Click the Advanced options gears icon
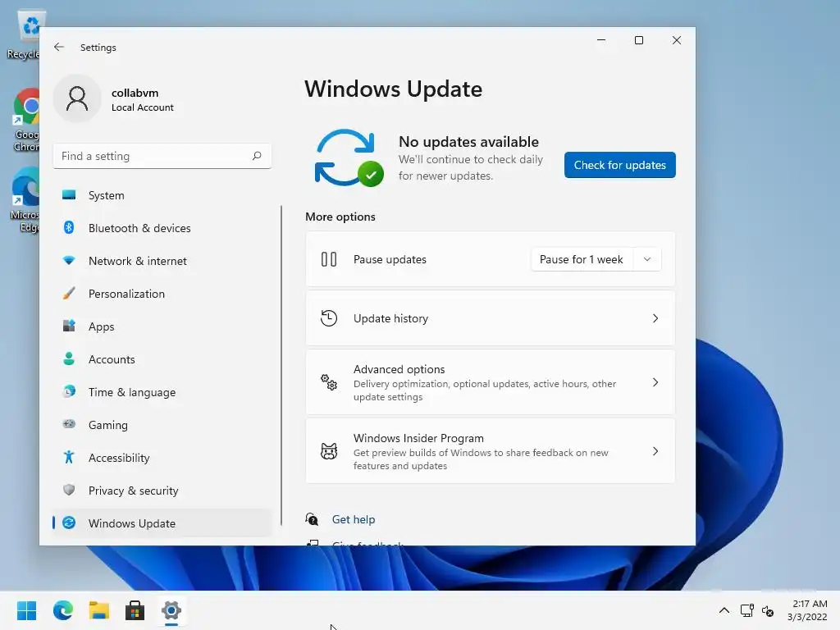840x630 pixels. (x=329, y=382)
